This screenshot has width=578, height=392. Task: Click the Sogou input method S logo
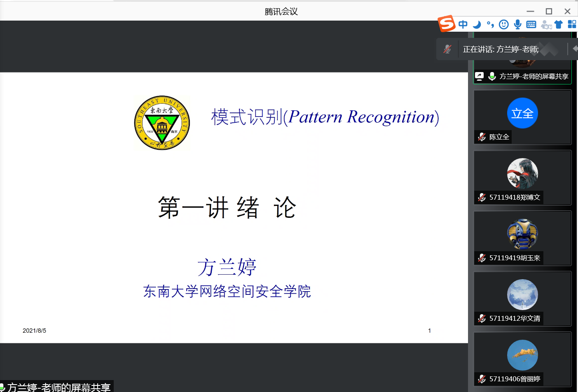447,24
